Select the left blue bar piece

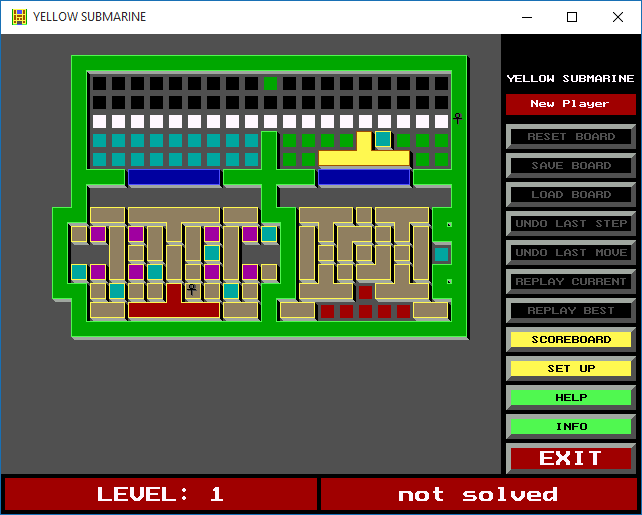point(174,177)
